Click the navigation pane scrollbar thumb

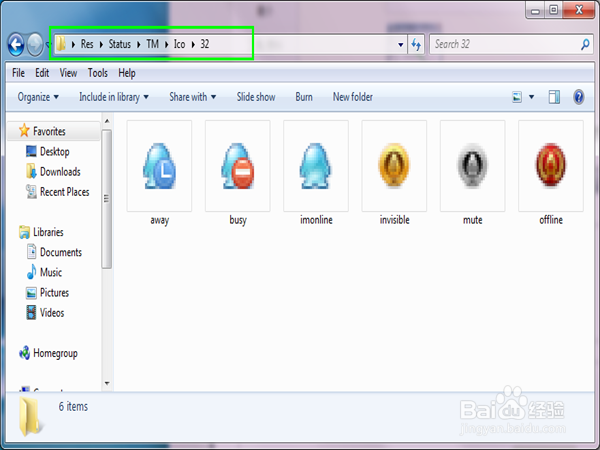[x=107, y=199]
